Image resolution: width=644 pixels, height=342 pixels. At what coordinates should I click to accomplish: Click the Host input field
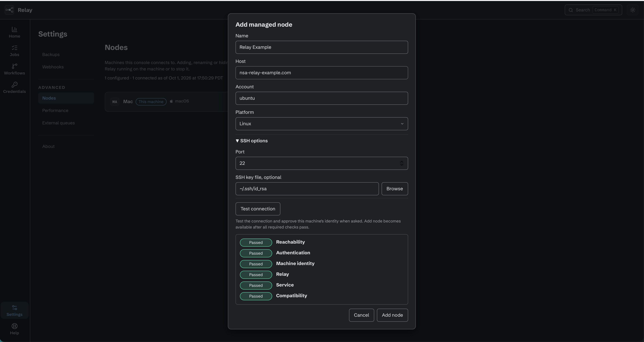(321, 73)
